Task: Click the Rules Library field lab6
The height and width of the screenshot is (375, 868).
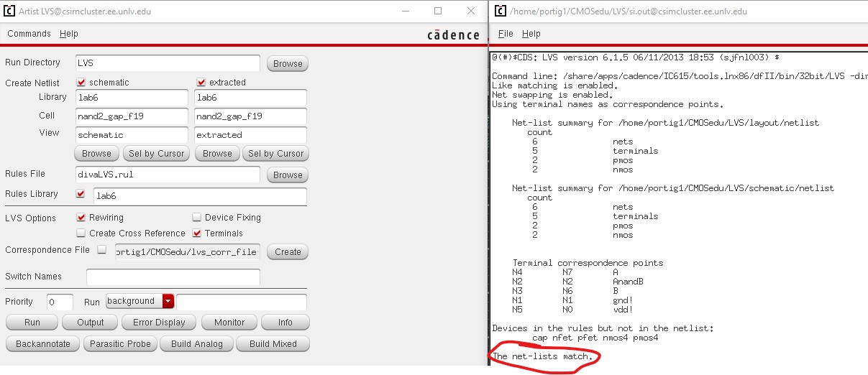Action: tap(200, 195)
